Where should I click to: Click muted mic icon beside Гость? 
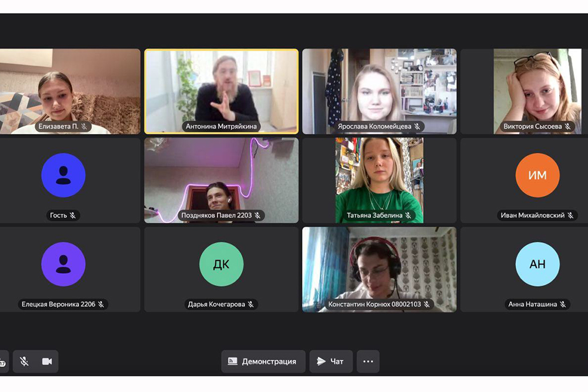pyautogui.click(x=73, y=215)
